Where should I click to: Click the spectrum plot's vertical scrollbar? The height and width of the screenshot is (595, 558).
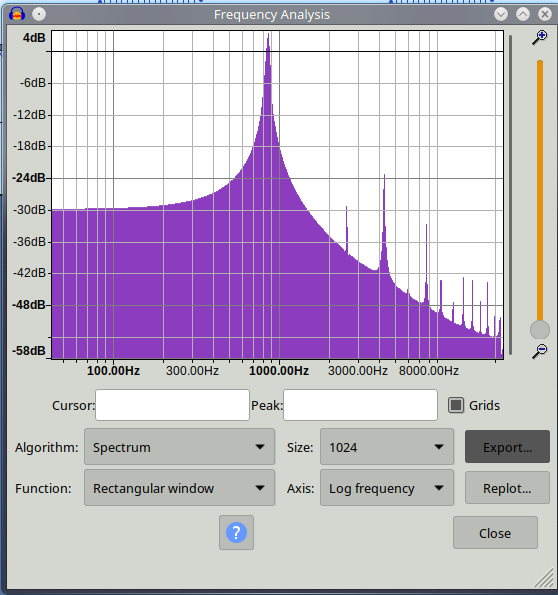click(511, 194)
